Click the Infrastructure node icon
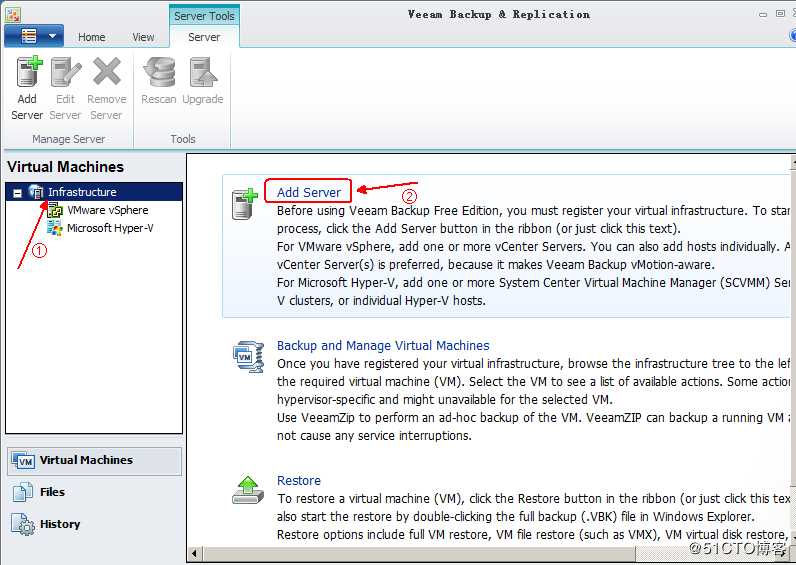Image resolution: width=796 pixels, height=565 pixels. (36, 192)
